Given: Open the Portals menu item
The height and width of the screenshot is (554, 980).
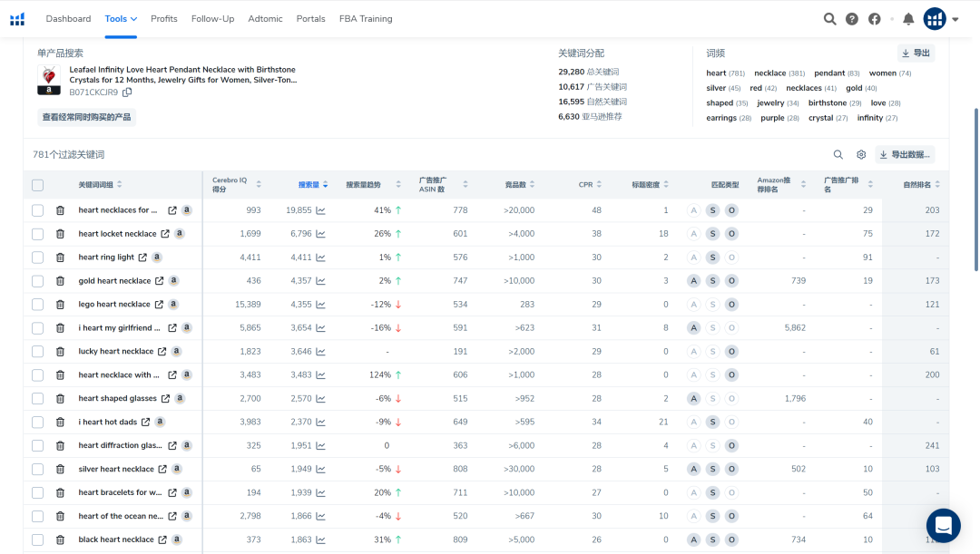Looking at the screenshot, I should click(310, 19).
